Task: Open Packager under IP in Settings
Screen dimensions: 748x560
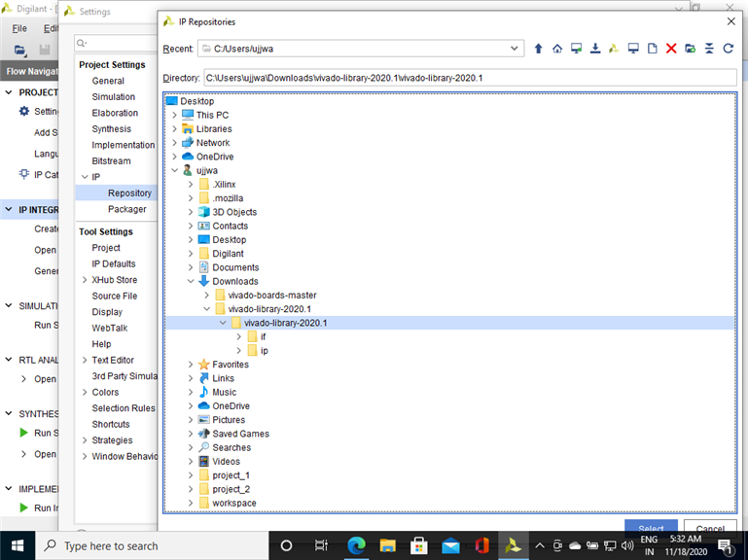Action: click(127, 209)
